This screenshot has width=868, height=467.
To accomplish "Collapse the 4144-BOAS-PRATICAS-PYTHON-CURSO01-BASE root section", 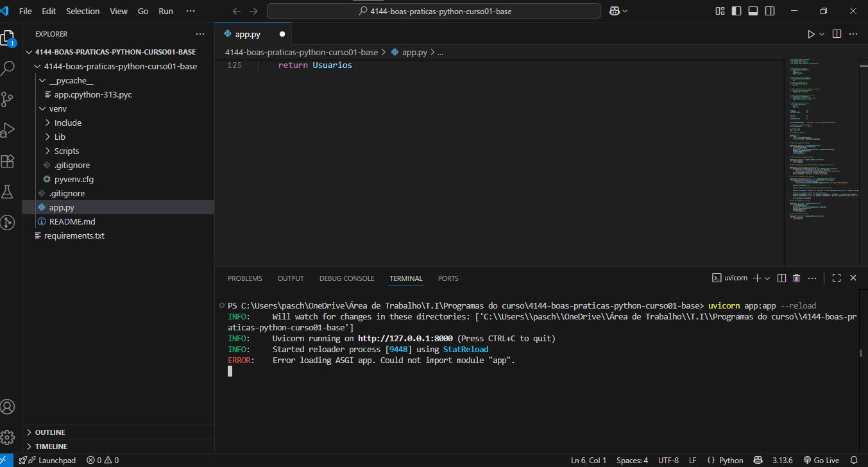I will pyautogui.click(x=29, y=52).
